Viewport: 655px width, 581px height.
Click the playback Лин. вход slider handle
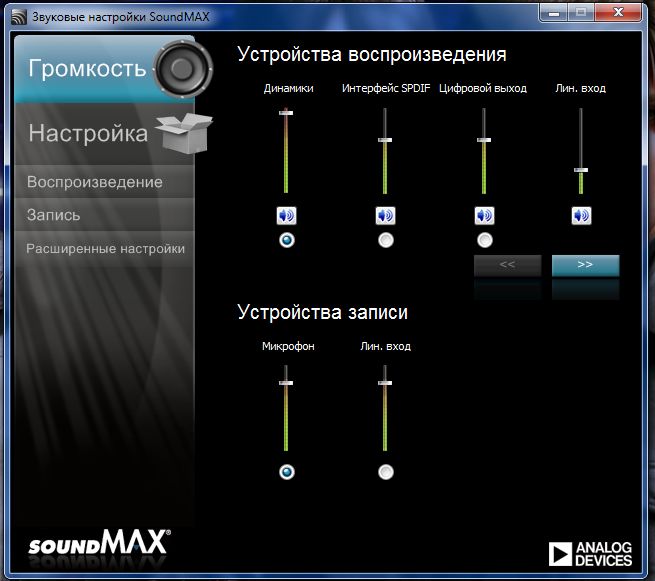point(581,170)
